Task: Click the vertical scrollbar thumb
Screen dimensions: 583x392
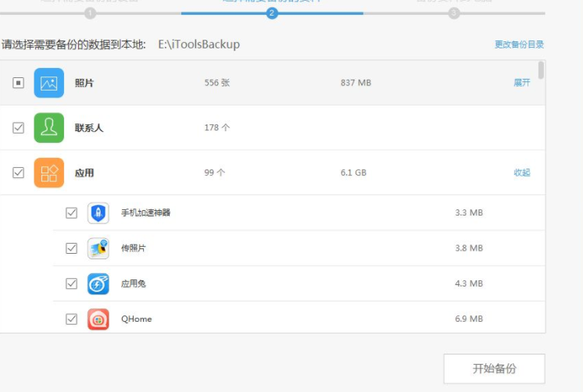Action: (541, 71)
